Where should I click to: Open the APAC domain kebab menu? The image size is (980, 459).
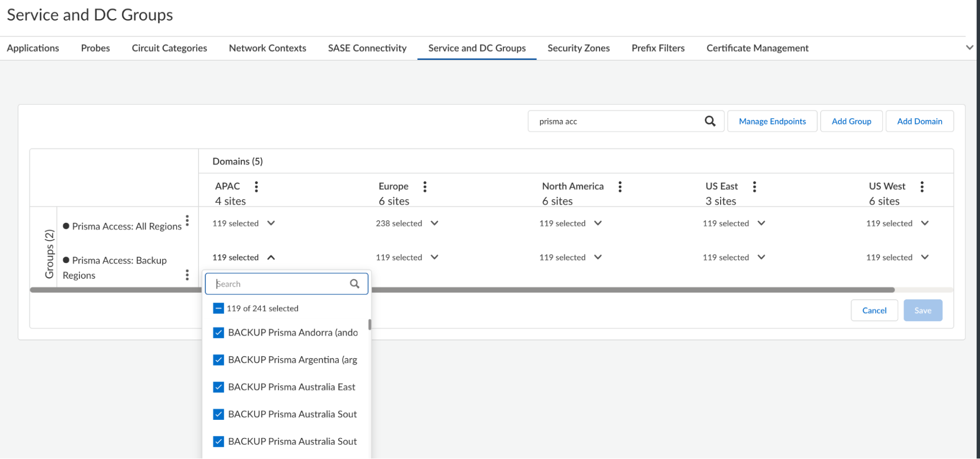tap(256, 187)
